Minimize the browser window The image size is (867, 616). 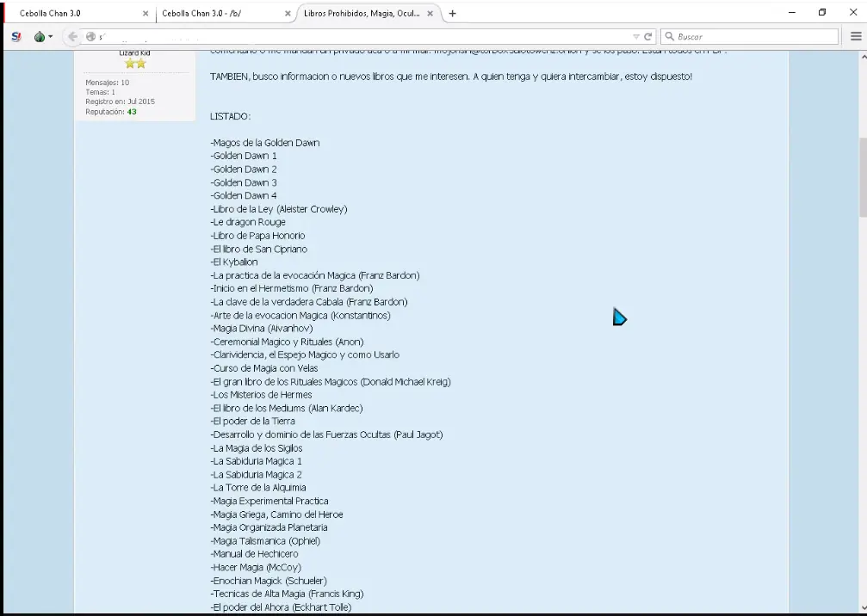[x=792, y=13]
